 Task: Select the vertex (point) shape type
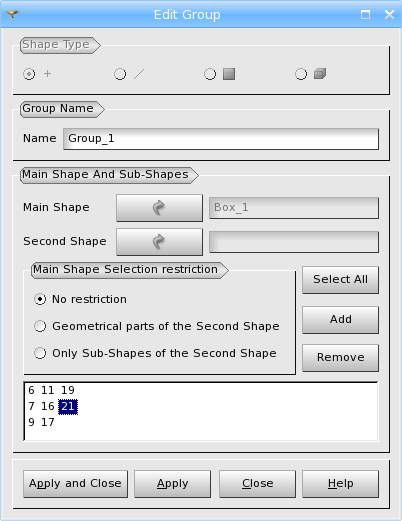pos(29,74)
